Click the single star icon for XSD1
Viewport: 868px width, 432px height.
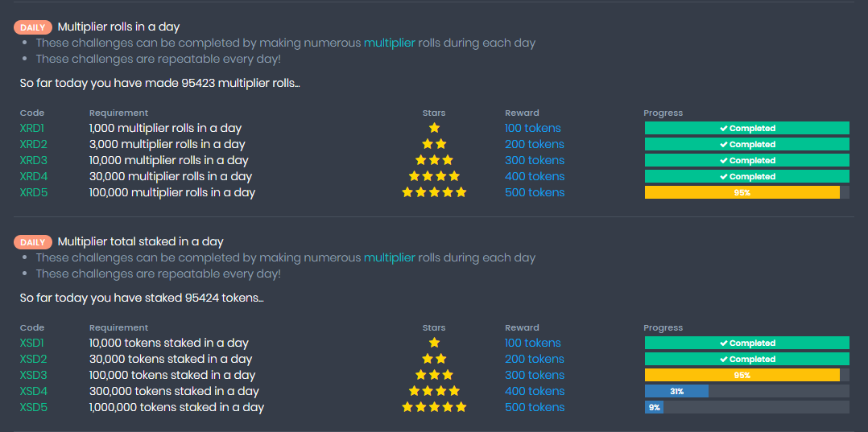[434, 343]
